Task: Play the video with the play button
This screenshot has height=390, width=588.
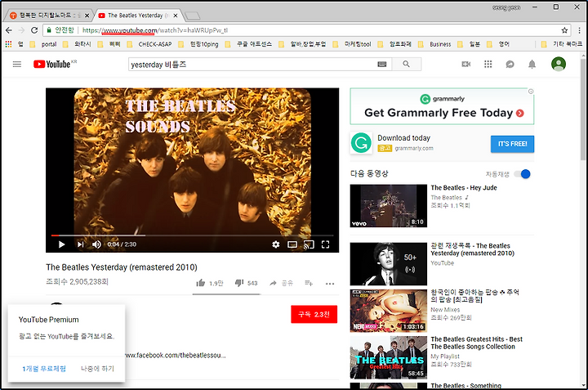Action: [x=61, y=244]
